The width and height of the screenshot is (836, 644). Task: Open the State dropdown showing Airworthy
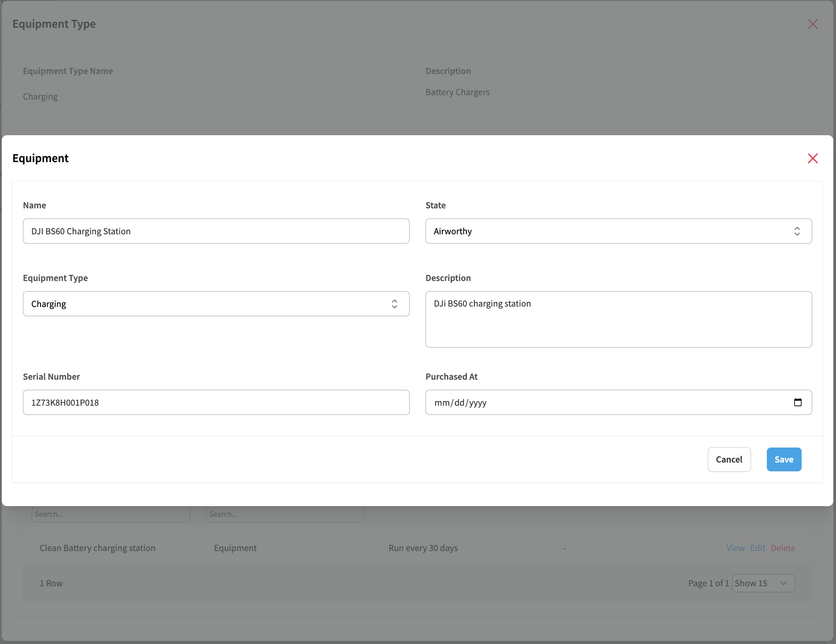[618, 231]
